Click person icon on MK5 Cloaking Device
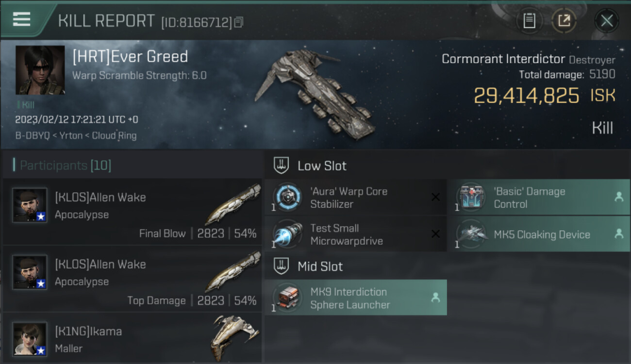Image resolution: width=631 pixels, height=364 pixels. (x=619, y=234)
